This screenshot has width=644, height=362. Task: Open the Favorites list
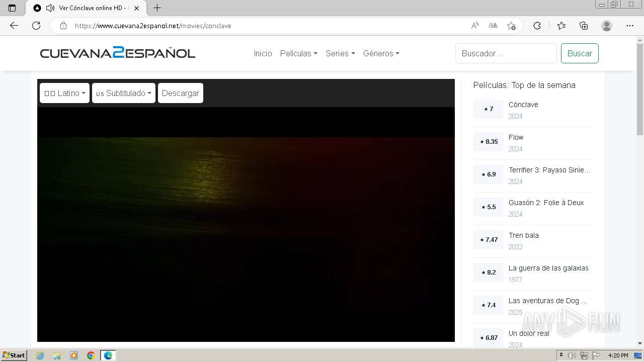[561, 26]
